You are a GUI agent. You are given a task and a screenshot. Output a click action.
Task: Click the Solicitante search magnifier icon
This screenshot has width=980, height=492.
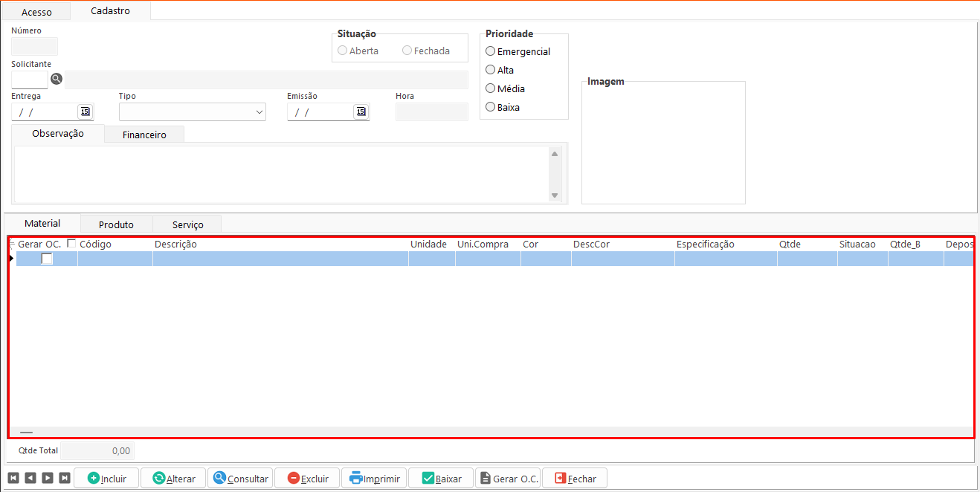(57, 79)
